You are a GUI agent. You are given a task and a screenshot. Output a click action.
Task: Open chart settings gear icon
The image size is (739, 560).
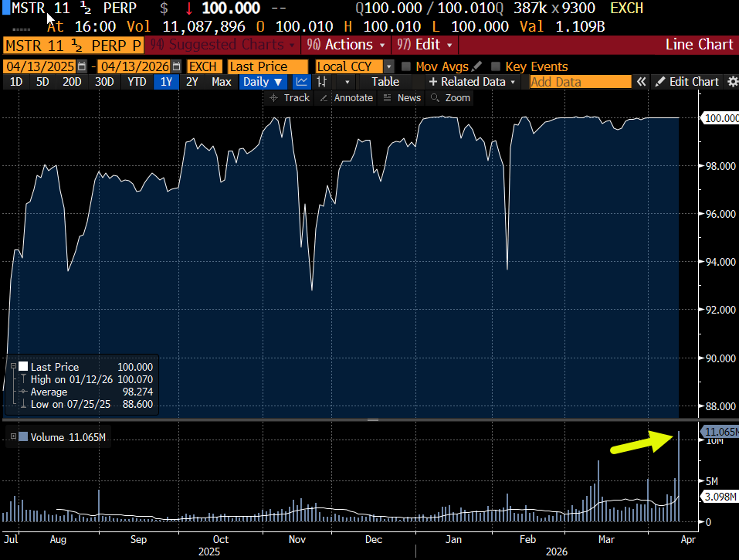coord(732,82)
